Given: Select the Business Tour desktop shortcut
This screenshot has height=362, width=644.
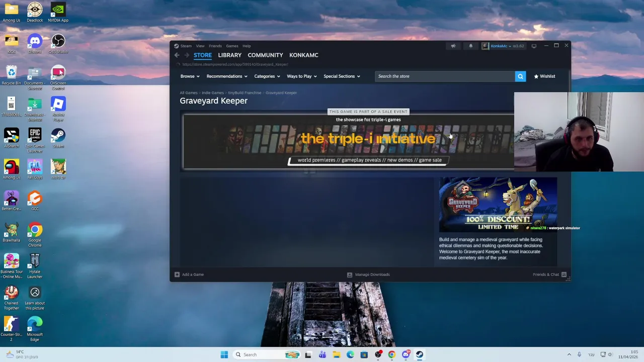Looking at the screenshot, I should (11, 266).
